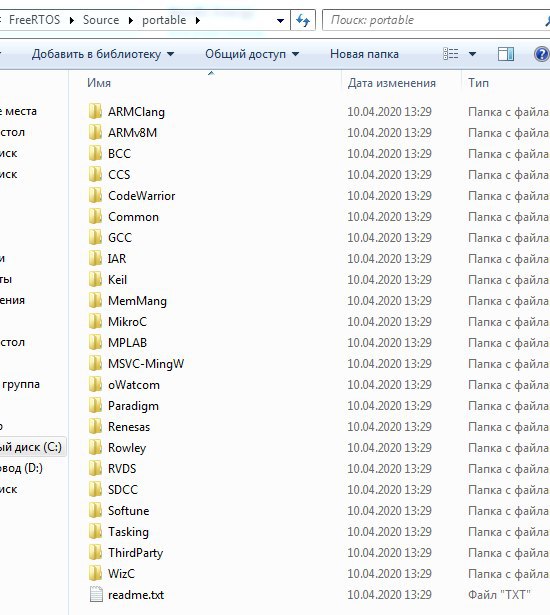Click the date of readme.txt
Viewport: 550px width, 615px height.
point(389,594)
